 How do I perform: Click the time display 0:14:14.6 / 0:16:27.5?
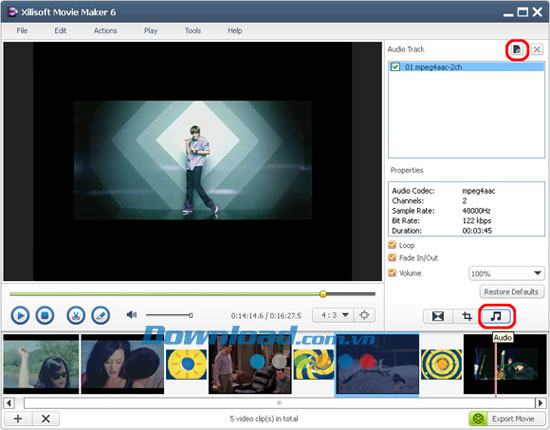266,316
